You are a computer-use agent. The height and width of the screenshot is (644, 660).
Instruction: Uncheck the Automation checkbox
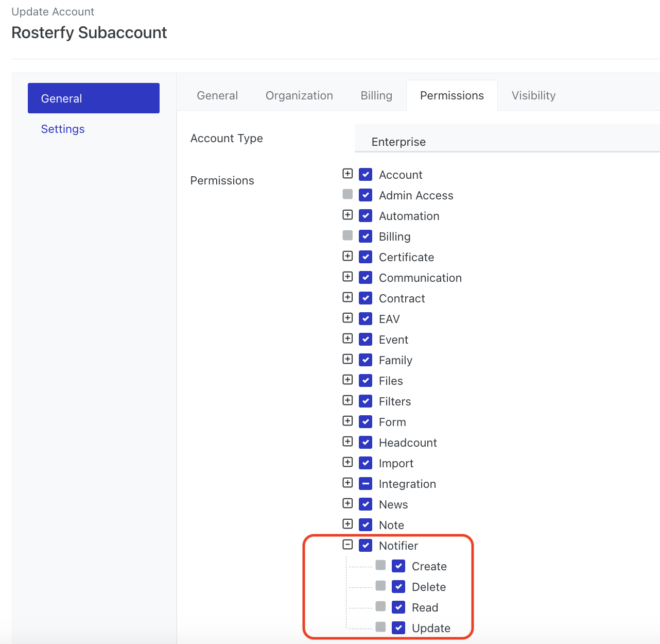tap(366, 215)
